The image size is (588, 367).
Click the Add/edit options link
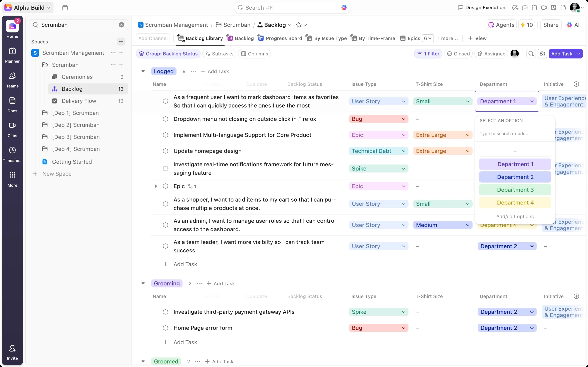515,216
